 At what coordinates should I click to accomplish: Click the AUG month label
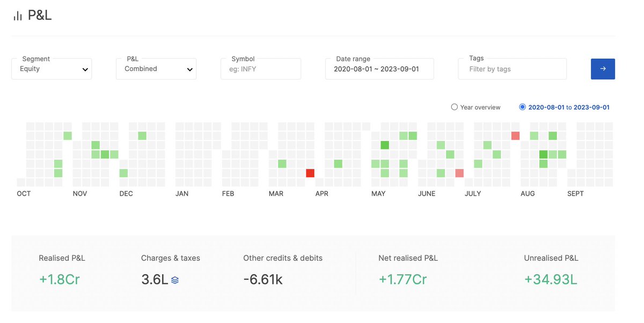pyautogui.click(x=528, y=193)
